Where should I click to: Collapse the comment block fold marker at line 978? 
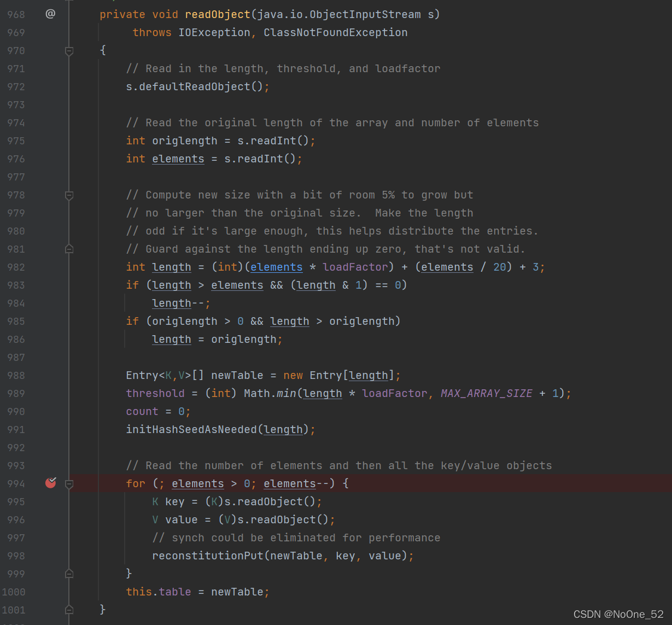69,195
